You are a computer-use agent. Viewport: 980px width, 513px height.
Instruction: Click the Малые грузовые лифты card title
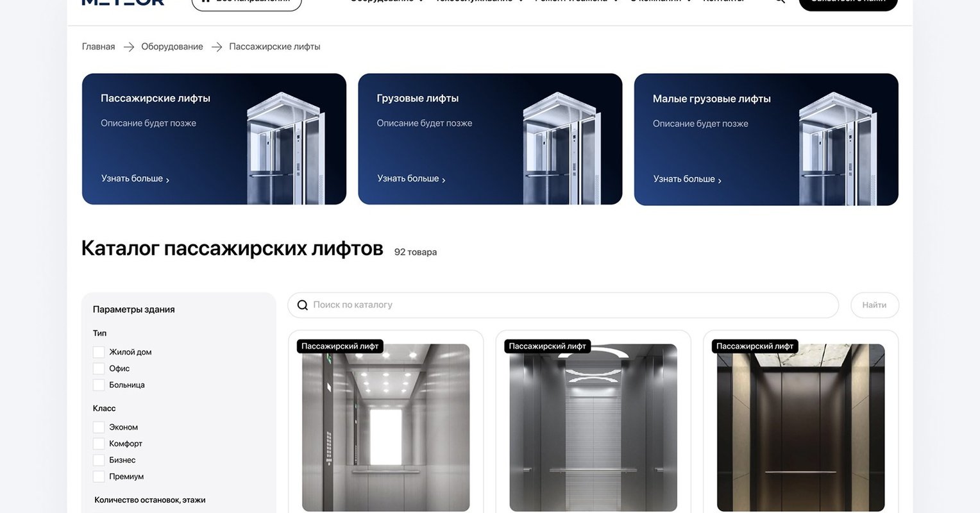pyautogui.click(x=712, y=99)
